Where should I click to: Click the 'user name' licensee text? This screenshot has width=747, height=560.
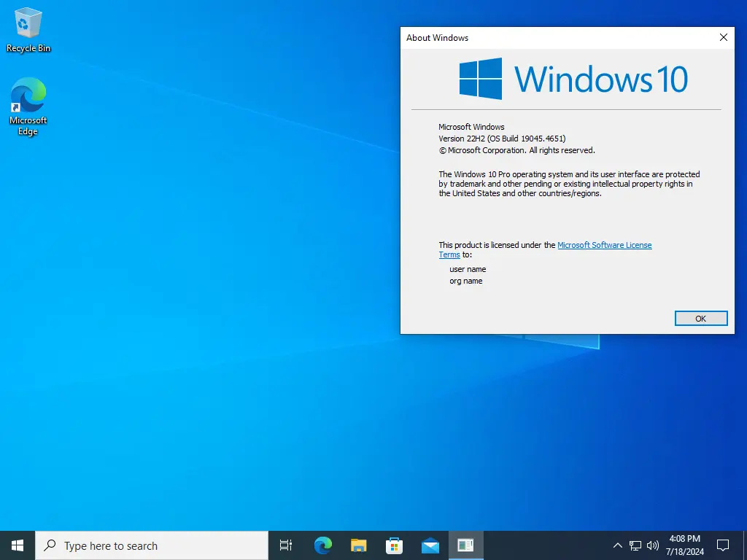[x=468, y=269]
